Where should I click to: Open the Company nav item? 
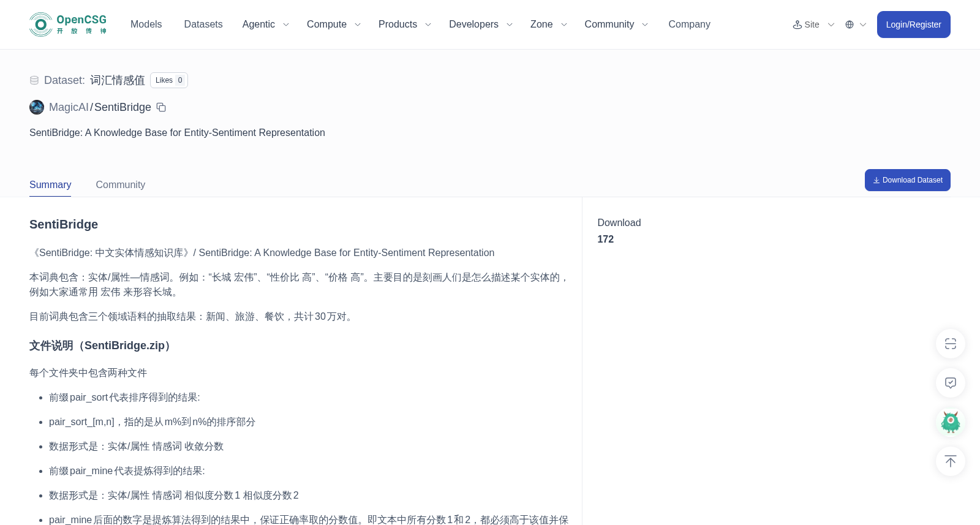coord(689,25)
